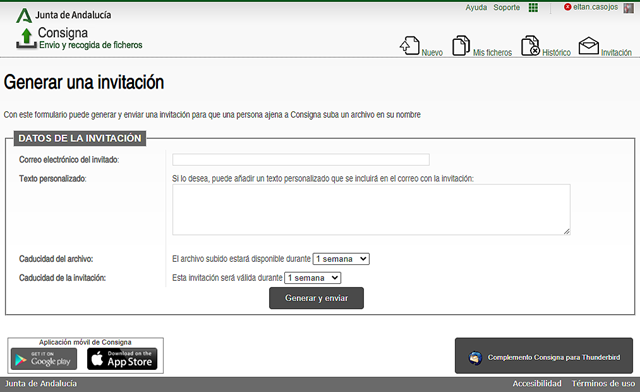Viewport: 640px width, 392px height.
Task: Open the Nuevo file upload icon
Action: tap(409, 45)
